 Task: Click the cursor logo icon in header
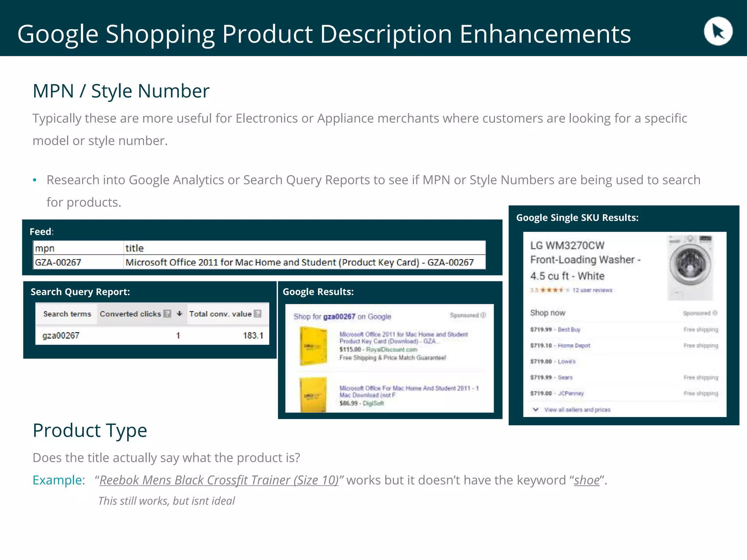click(718, 31)
